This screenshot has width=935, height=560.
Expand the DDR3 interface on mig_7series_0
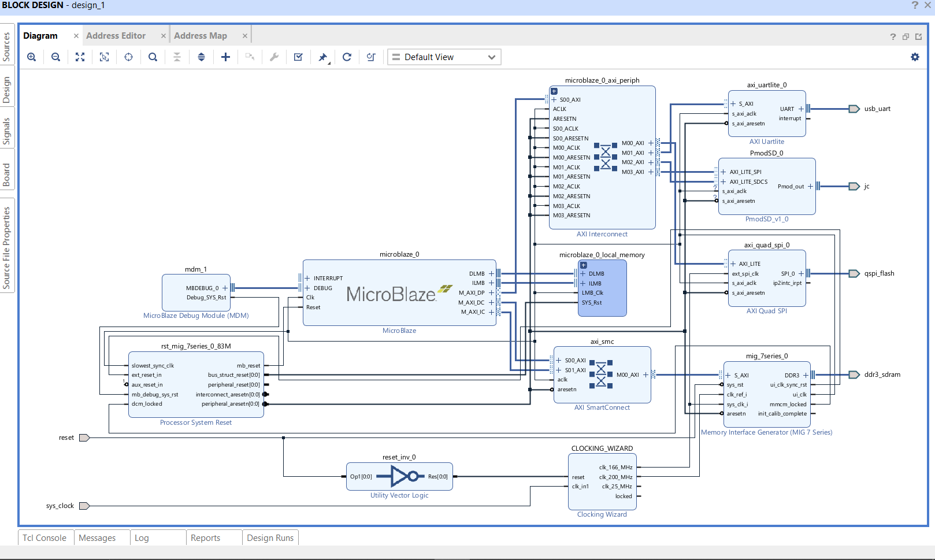click(x=806, y=376)
